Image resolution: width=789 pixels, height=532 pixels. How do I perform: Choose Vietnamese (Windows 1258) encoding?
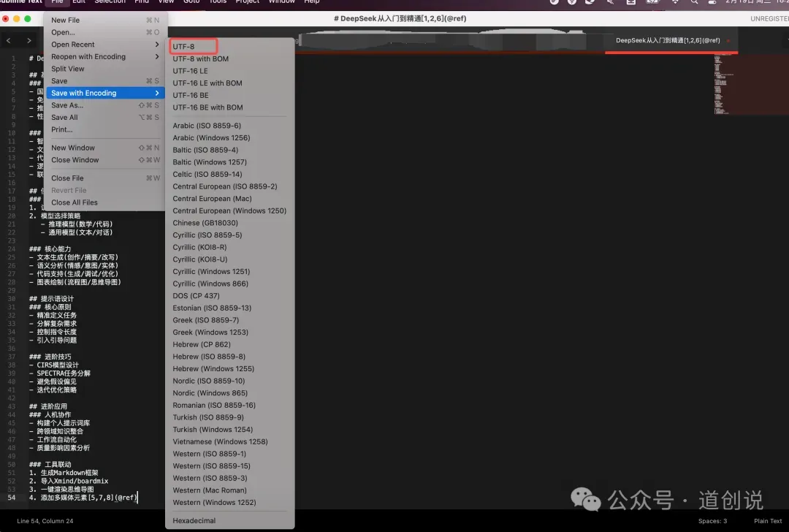point(230,441)
